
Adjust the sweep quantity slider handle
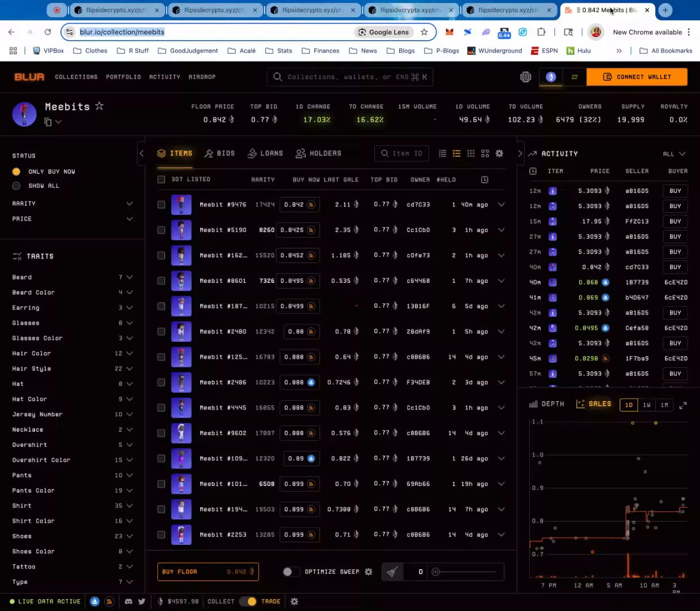(x=435, y=572)
